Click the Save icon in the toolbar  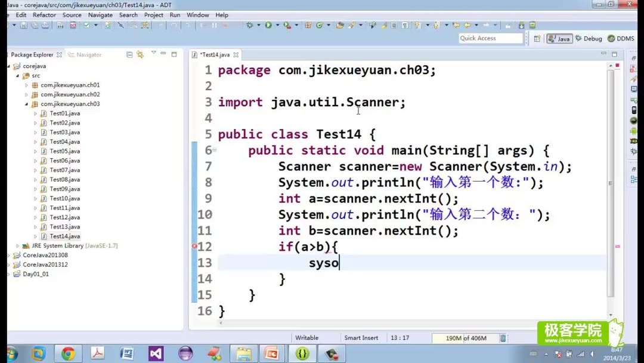pyautogui.click(x=24, y=25)
